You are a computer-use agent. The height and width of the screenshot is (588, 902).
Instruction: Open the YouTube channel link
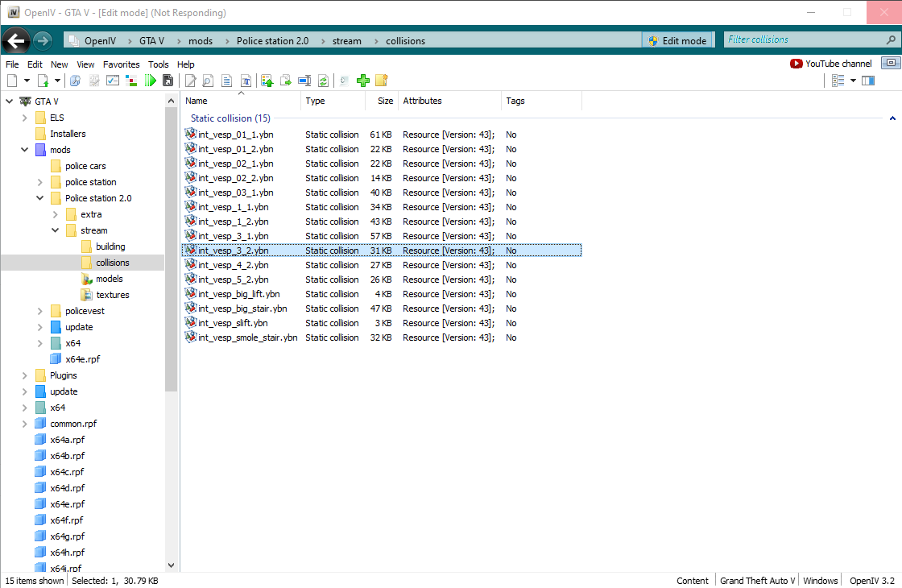point(831,64)
